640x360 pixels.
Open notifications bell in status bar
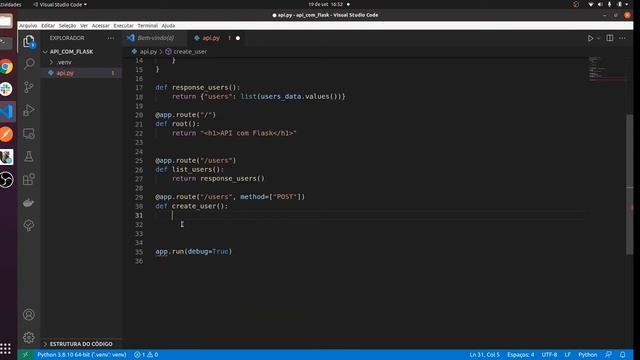pyautogui.click(x=622, y=355)
